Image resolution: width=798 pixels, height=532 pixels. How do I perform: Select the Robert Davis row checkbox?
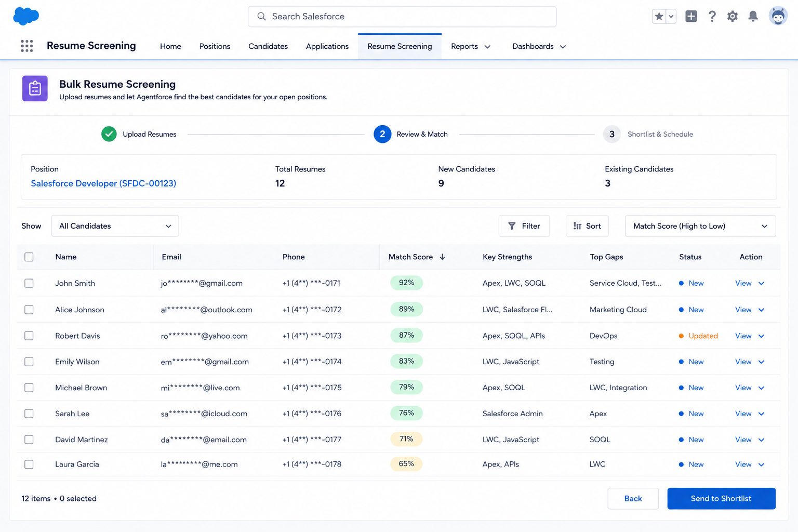tap(29, 336)
